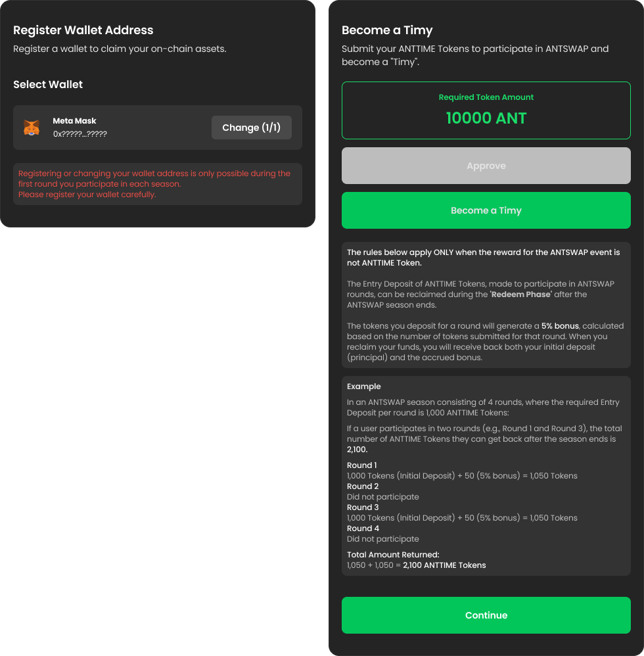This screenshot has width=644, height=656.
Task: Select the Meta Mask wallet name
Action: click(75, 121)
